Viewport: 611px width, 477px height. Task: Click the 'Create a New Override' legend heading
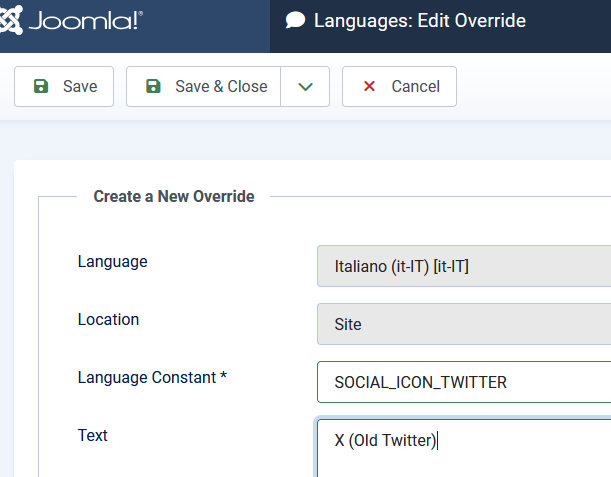coord(174,197)
